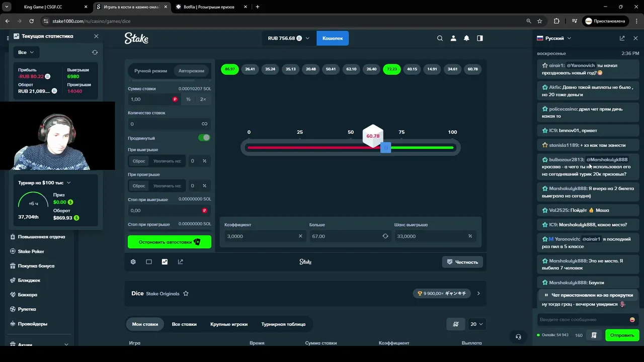Double the bet with the 2× button
Viewport: 644px width, 362px height.
point(203,100)
